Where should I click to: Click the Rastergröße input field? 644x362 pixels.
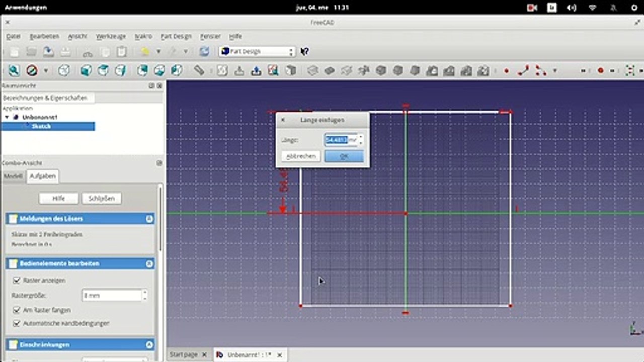112,296
